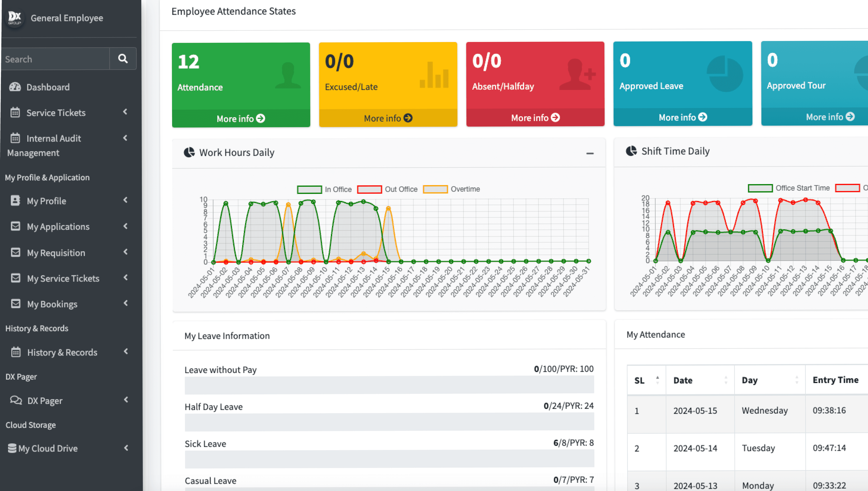Toggle Out Office legend series
Viewport: 868px width, 491px height.
[x=369, y=190]
